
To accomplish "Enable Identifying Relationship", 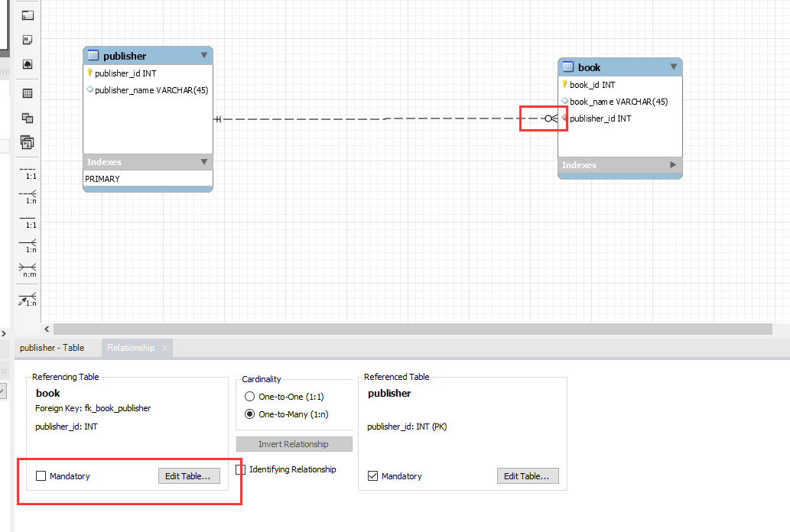I will 242,469.
